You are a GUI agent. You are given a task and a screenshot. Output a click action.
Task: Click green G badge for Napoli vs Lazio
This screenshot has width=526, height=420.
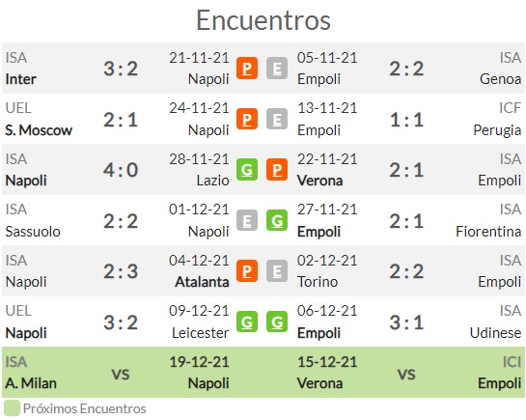tap(247, 170)
